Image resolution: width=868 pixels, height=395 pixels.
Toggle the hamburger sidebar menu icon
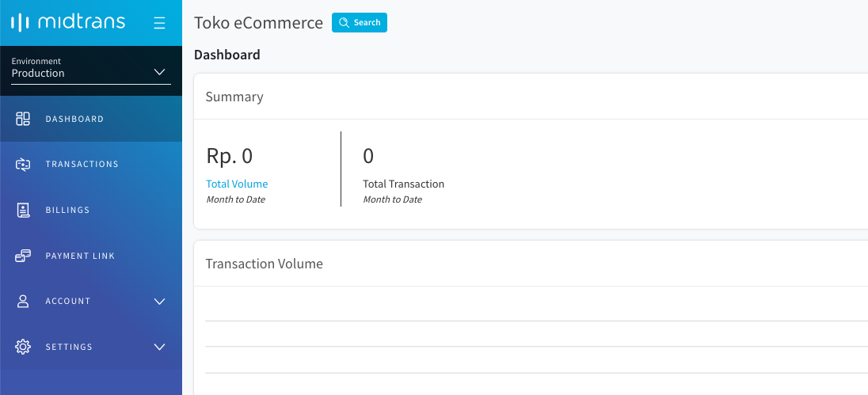159,23
